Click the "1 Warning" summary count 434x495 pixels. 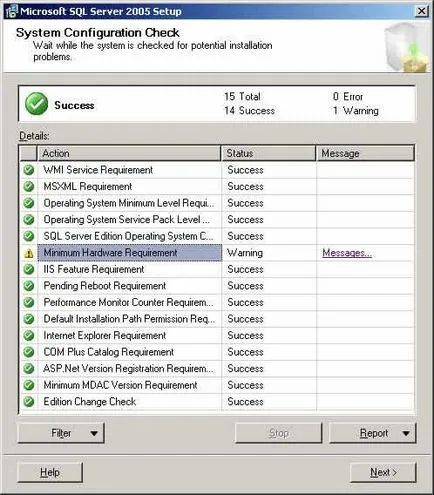356,111
